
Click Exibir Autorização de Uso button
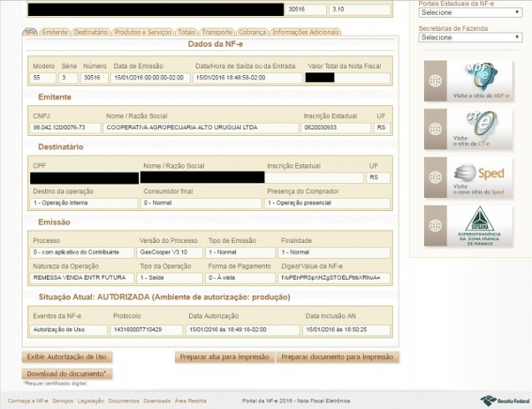click(68, 357)
